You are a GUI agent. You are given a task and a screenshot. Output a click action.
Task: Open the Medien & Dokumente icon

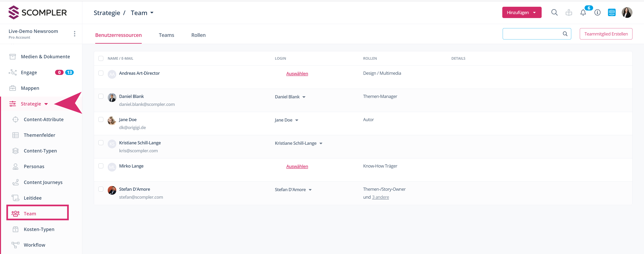(13, 57)
